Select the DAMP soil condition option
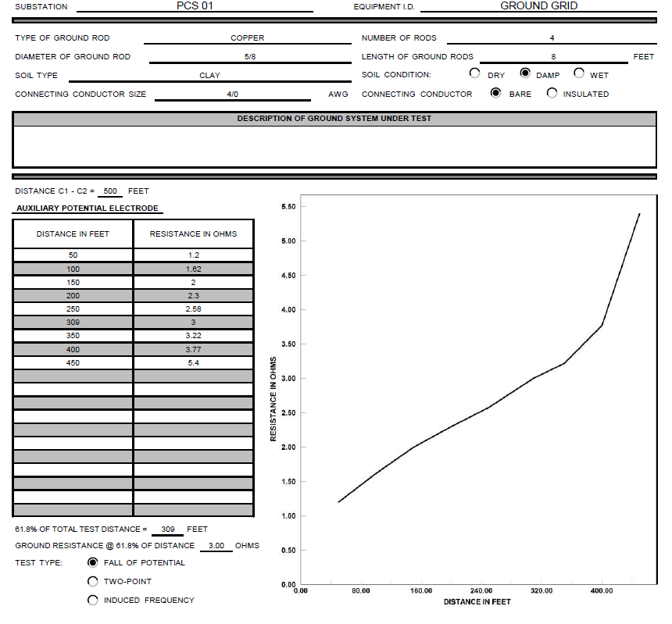The width and height of the screenshot is (672, 624). point(525,73)
